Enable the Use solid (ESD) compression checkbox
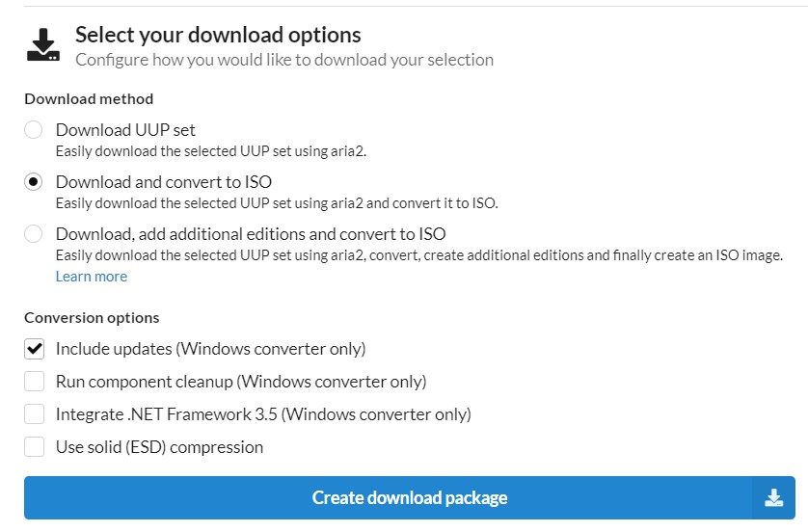This screenshot has height=532, width=808. [34, 447]
